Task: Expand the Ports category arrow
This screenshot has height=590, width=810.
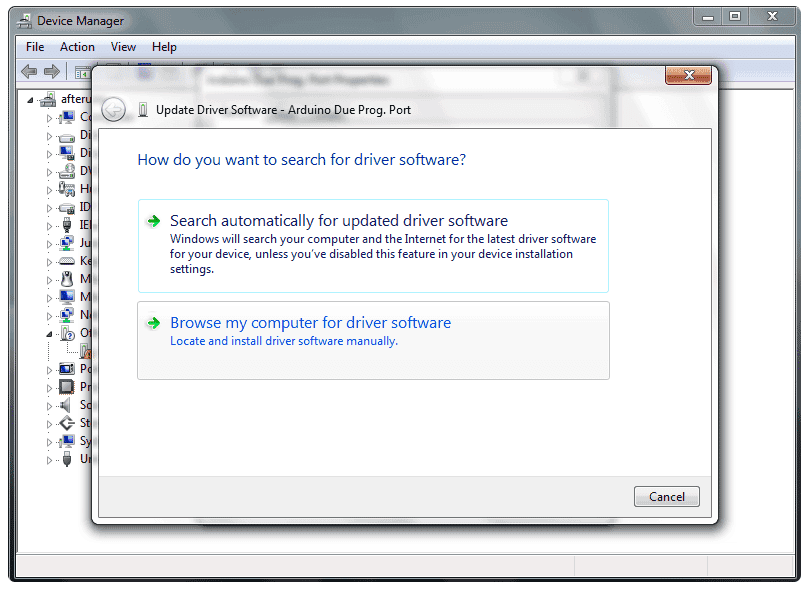Action: [49, 369]
